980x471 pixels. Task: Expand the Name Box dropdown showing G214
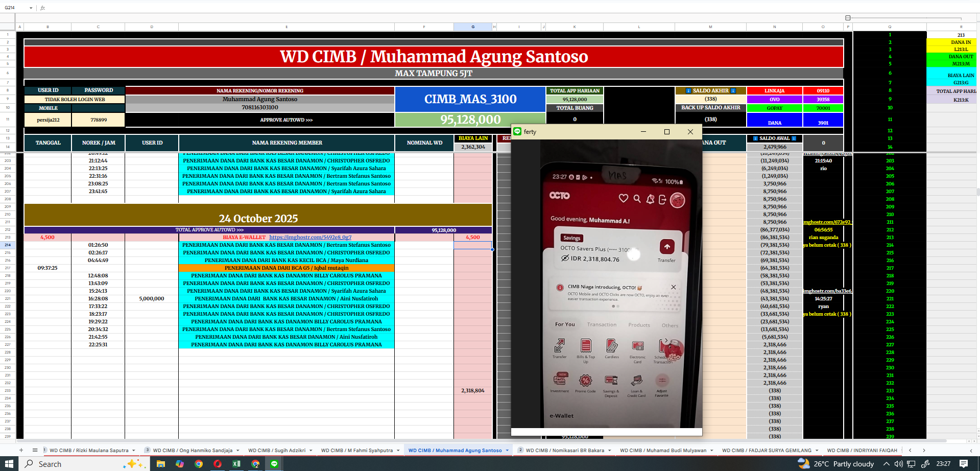click(31, 8)
